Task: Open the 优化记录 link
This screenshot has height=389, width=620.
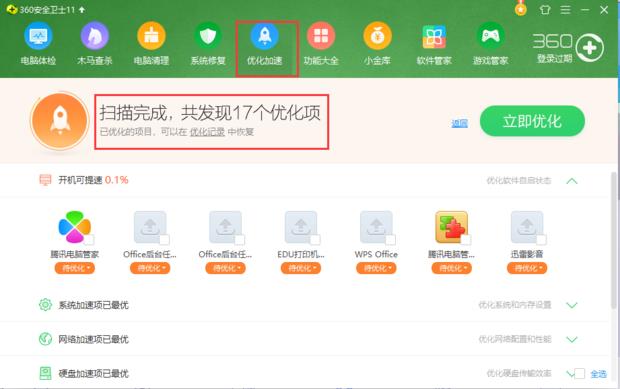Action: [207, 132]
